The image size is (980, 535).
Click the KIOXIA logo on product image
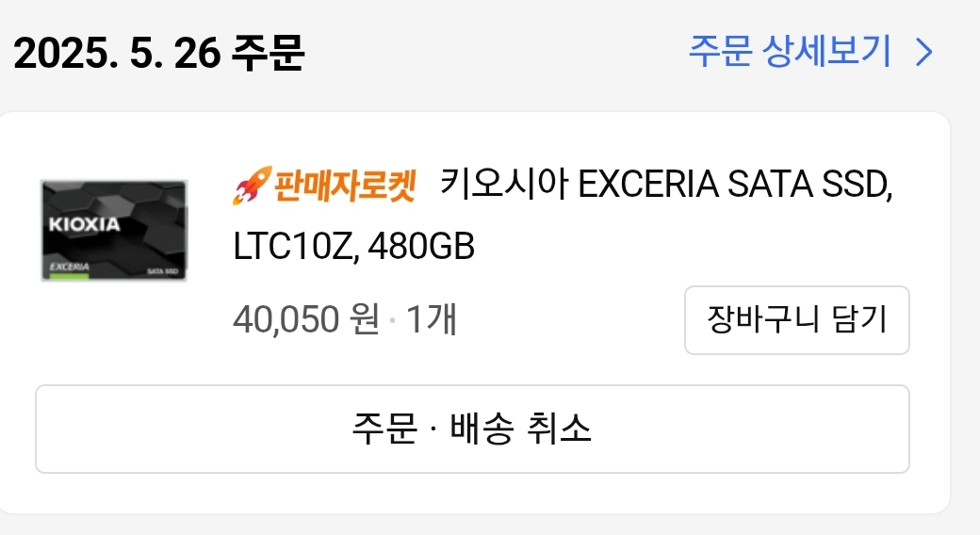85,224
